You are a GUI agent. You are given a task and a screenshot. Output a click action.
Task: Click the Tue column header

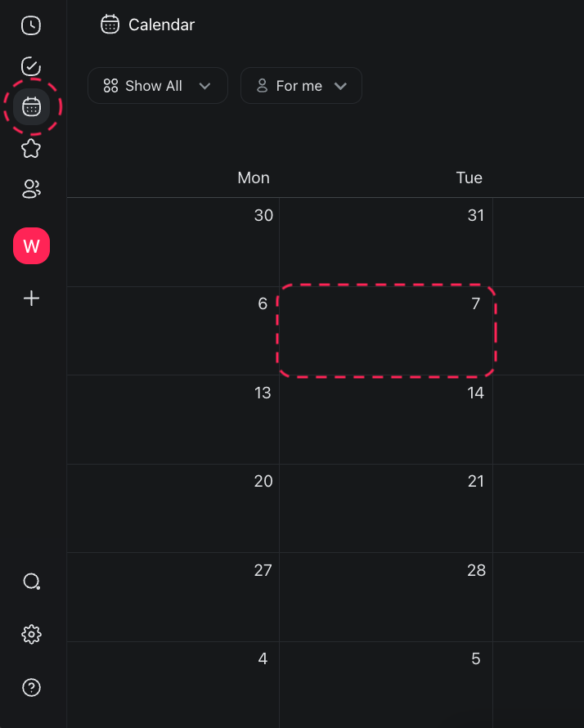469,178
